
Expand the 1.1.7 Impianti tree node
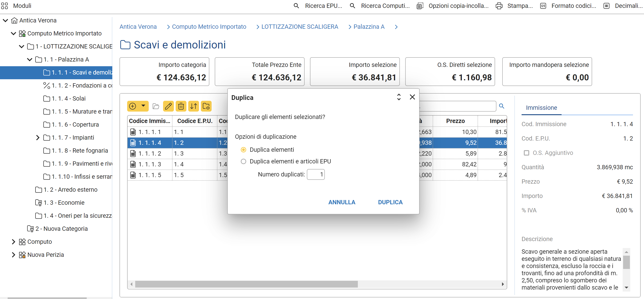point(38,138)
